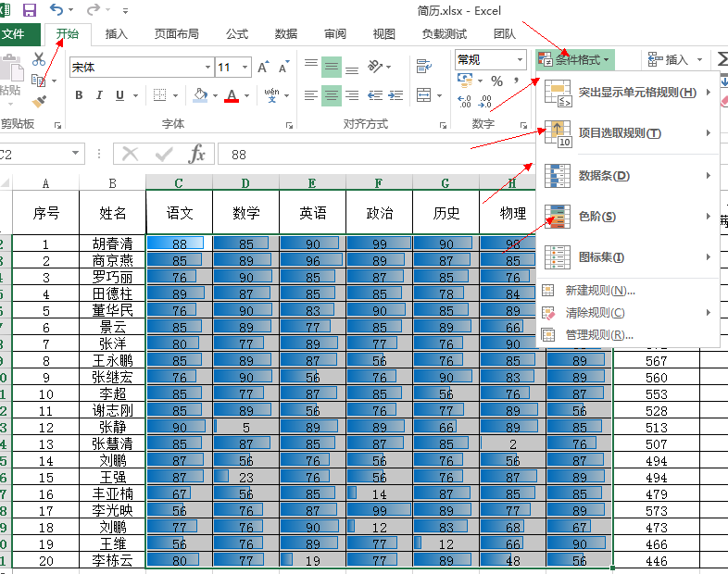Open the fill color dropdown arrow
Viewport: 728px width, 574px height.
pyautogui.click(x=215, y=95)
